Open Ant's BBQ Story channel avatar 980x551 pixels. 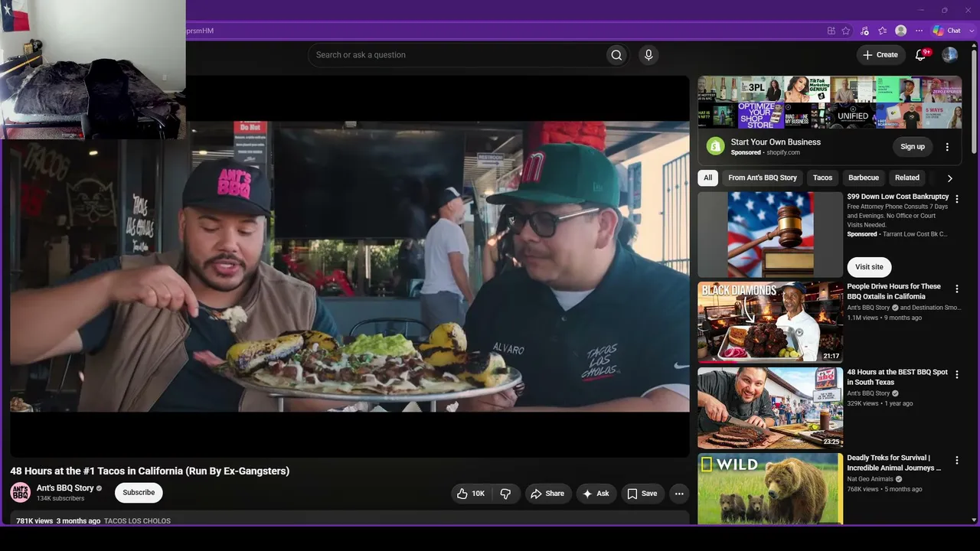(x=21, y=493)
